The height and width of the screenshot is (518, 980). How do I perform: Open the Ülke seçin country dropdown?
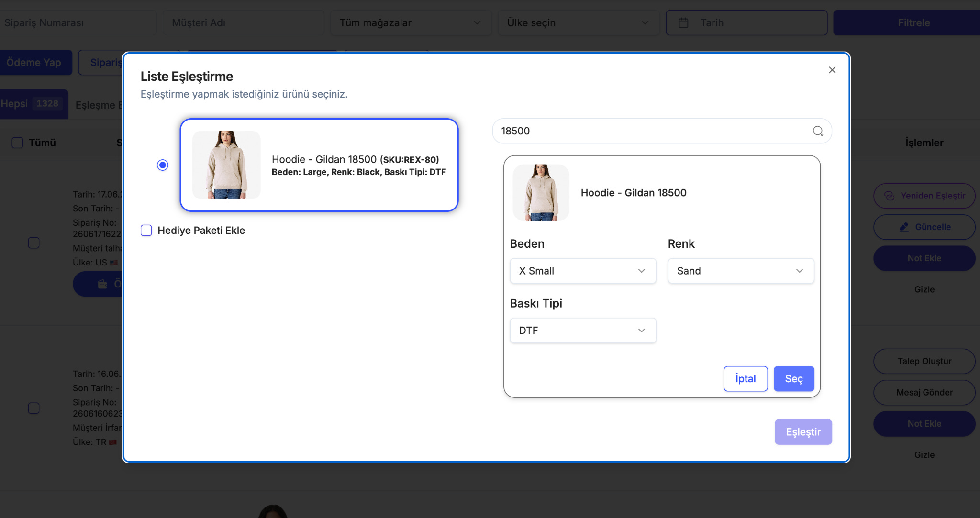point(578,22)
